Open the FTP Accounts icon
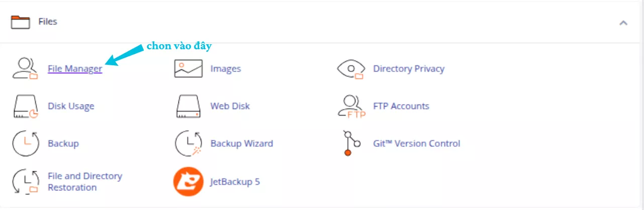The width and height of the screenshot is (644, 210). pyautogui.click(x=351, y=107)
